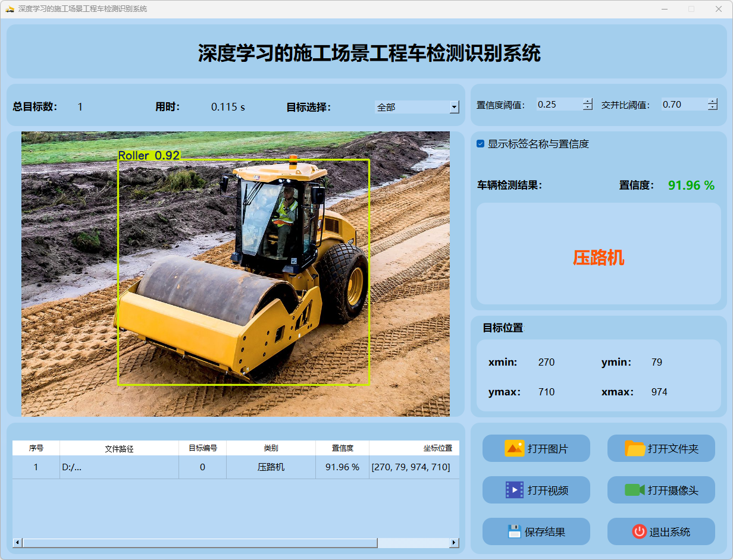Increase the 交并比阈值 value with up arrow
Image resolution: width=733 pixels, height=560 pixels.
pos(713,101)
